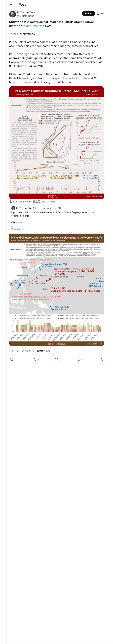The image size is (113, 644).
Task: Open the Carrier and Amphibious Deployments infographic
Action: click(x=56, y=290)
